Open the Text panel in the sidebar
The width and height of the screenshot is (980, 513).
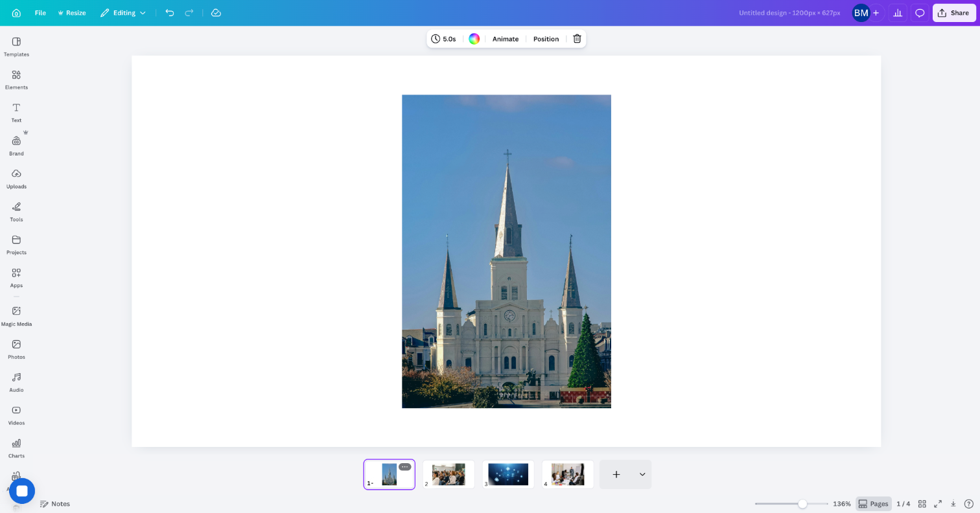pyautogui.click(x=16, y=112)
